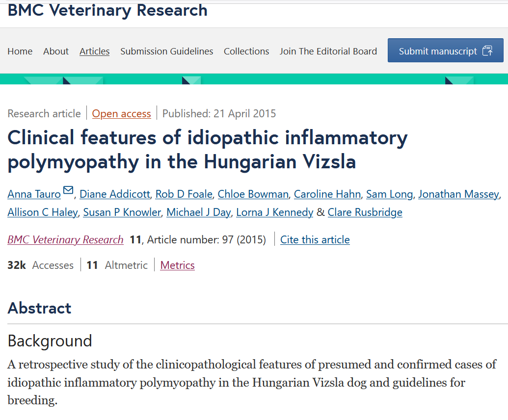Open the Metrics link
508x420 pixels.
coord(178,265)
